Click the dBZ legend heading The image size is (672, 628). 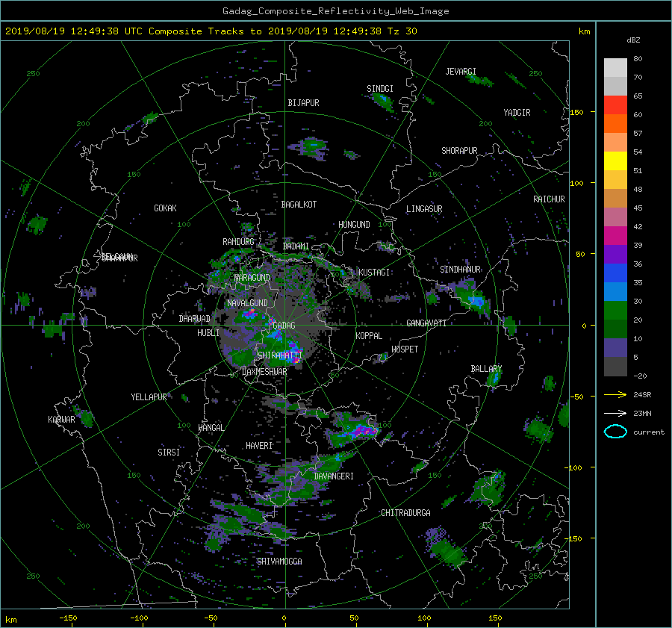633,40
